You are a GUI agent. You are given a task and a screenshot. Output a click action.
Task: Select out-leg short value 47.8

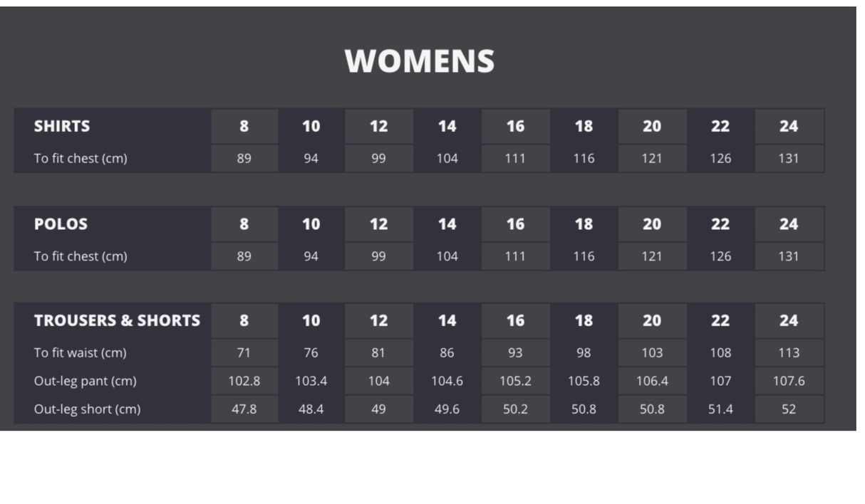(x=244, y=409)
